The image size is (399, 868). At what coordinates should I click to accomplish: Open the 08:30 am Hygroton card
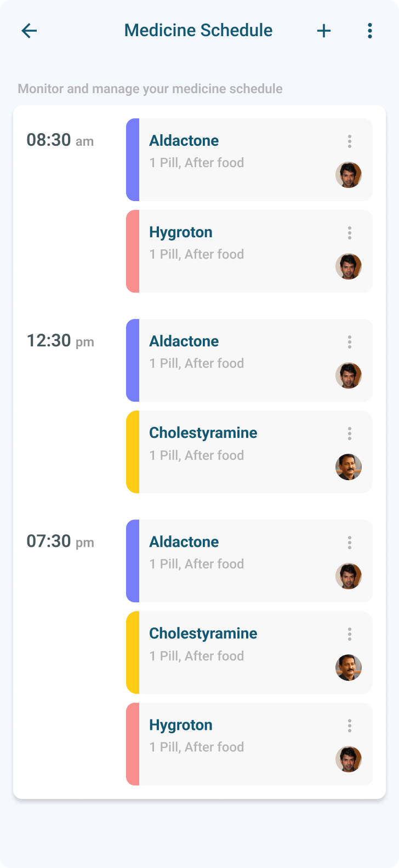tap(249, 251)
